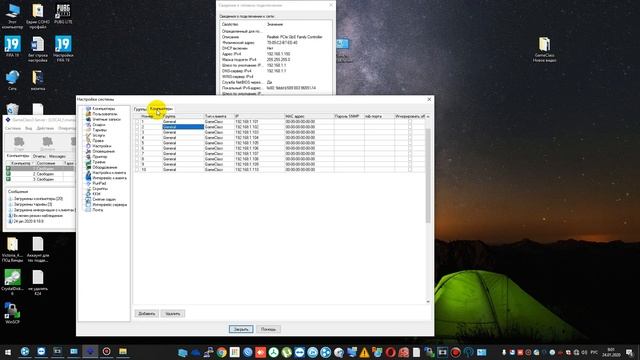
Task: Switch to the Группы tab
Action: click(140, 109)
